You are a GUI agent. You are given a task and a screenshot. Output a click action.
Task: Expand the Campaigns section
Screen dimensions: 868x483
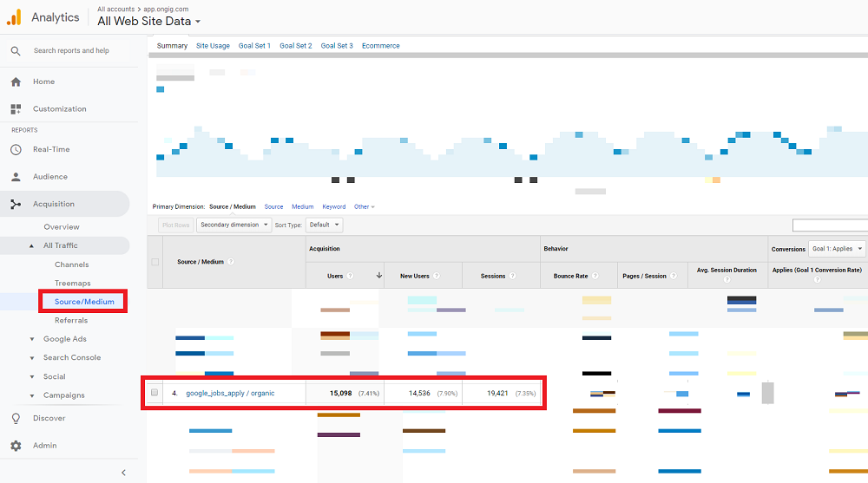(x=31, y=395)
